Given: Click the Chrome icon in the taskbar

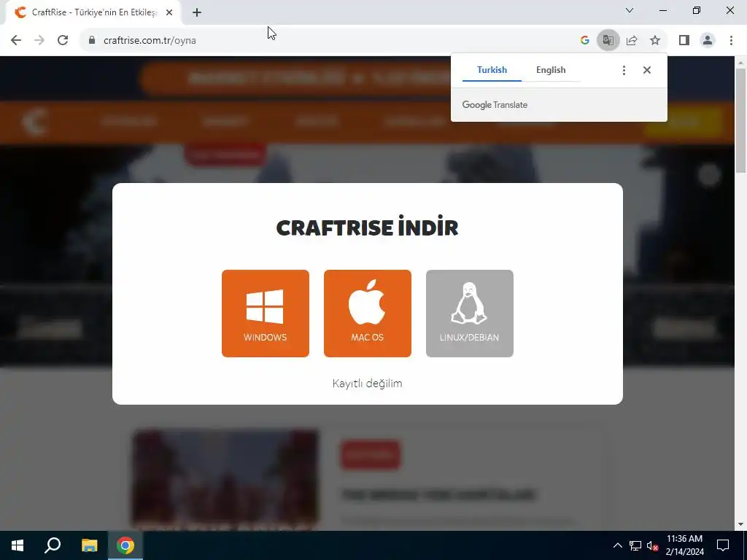Looking at the screenshot, I should 125,545.
